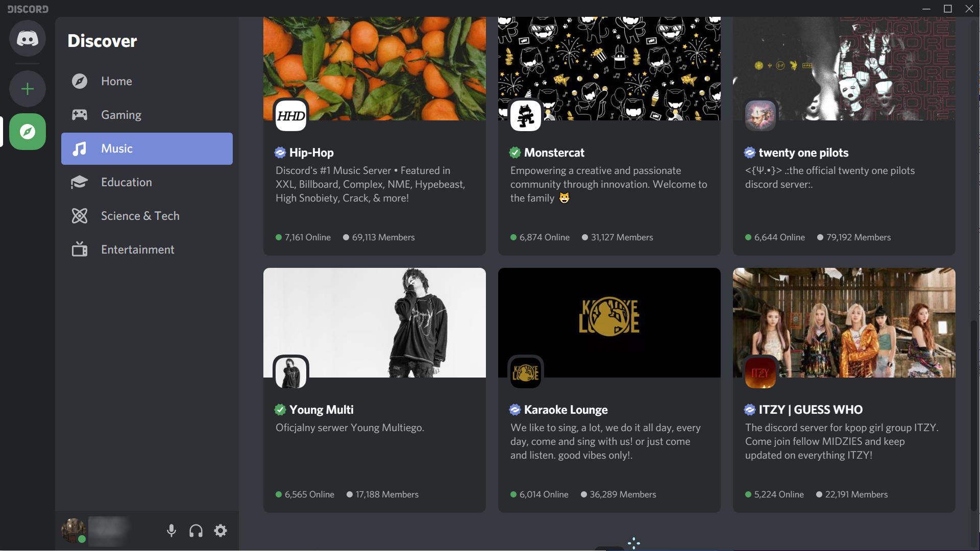The width and height of the screenshot is (980, 551).
Task: Select the Entertainment category icon
Action: tap(79, 249)
